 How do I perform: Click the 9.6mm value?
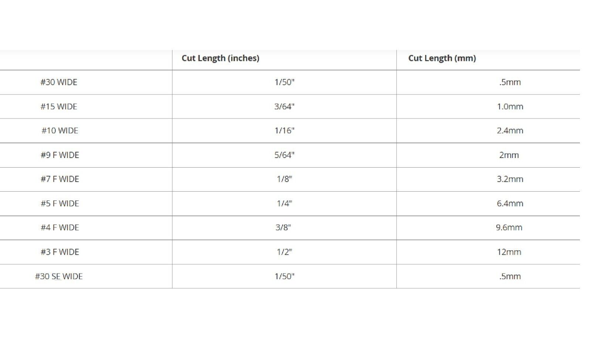pyautogui.click(x=509, y=227)
